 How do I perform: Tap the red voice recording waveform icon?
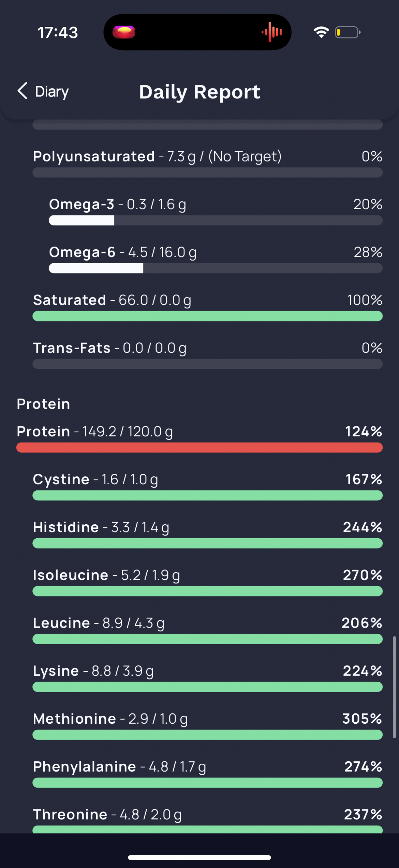[272, 32]
